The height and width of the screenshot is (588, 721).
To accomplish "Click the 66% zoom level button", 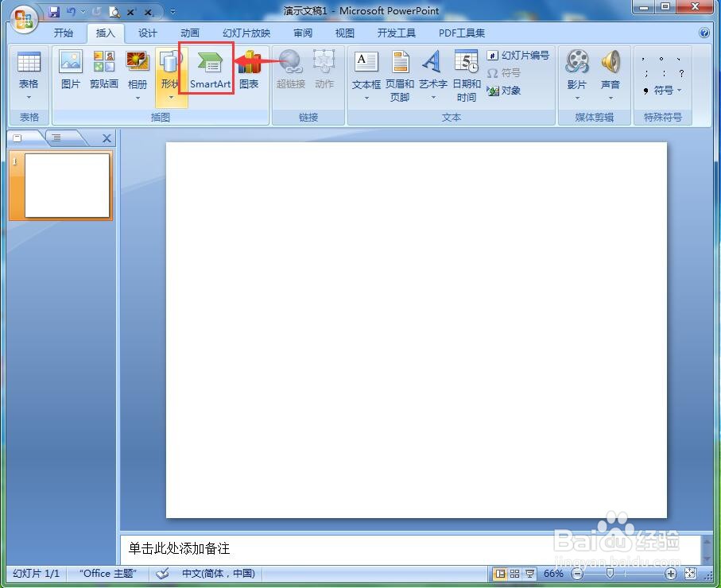I will pyautogui.click(x=553, y=574).
